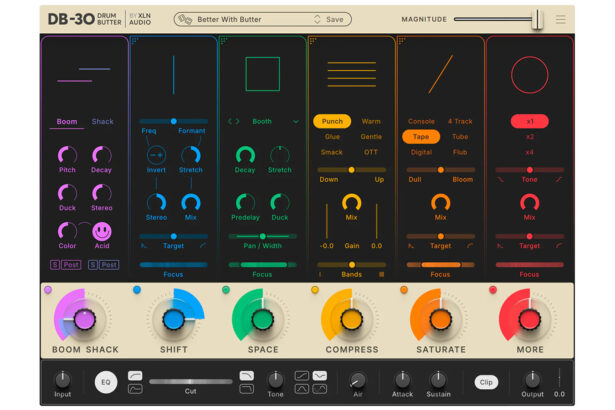Select the scoop Tone curve icon
Viewport: 615px width, 410px height.
[x=320, y=375]
